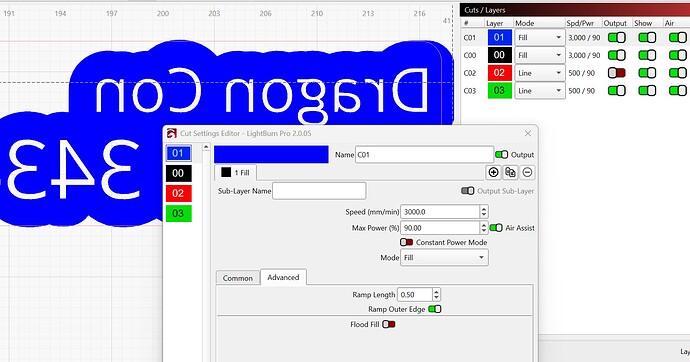This screenshot has width=690, height=362.
Task: Click C02 row's 500 / 90 value
Action: click(581, 73)
